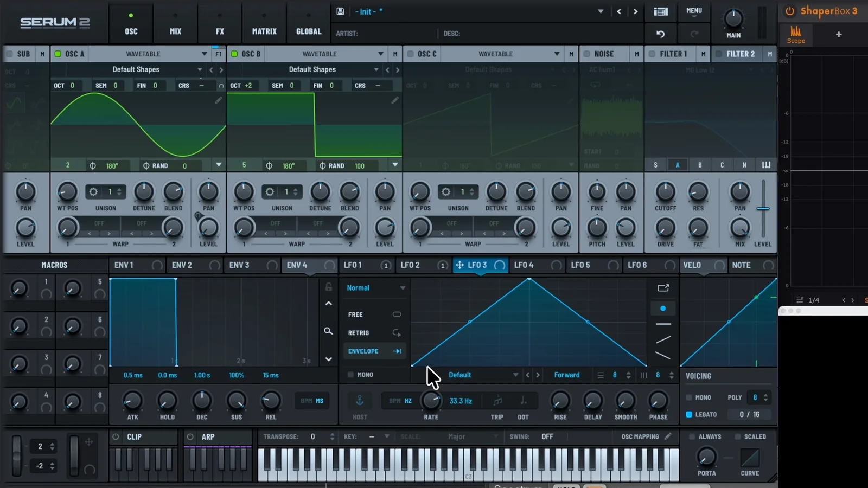Image resolution: width=868 pixels, height=488 pixels.
Task: Toggle the CLIP power button
Action: pos(116,436)
